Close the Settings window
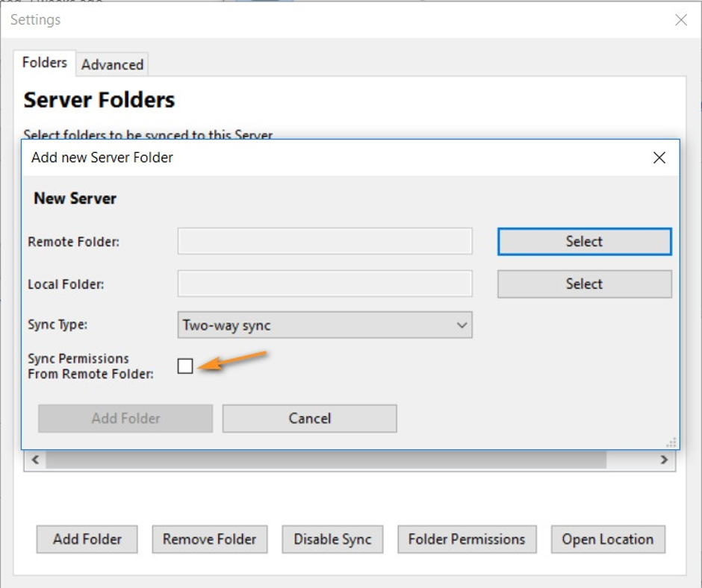Viewport: 702px width, 588px height. (681, 19)
